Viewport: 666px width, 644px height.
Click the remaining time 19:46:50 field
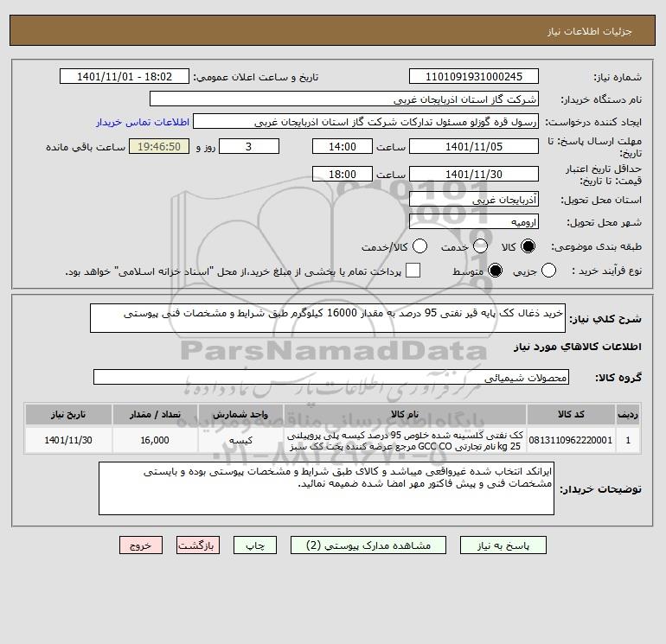tap(159, 146)
